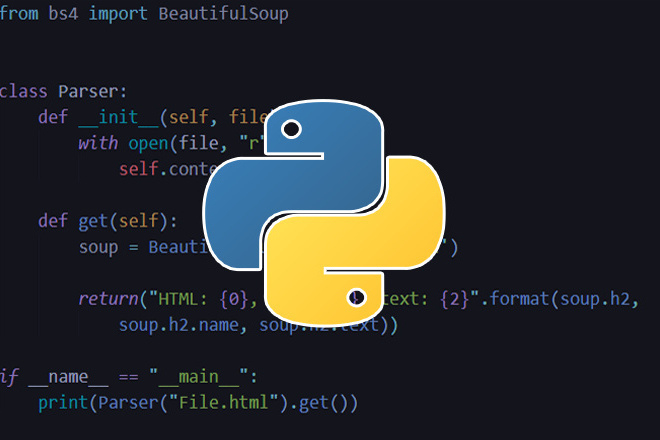Click the white eye on the yellow snake
Viewport: 660px width, 440px height.
[x=354, y=296]
